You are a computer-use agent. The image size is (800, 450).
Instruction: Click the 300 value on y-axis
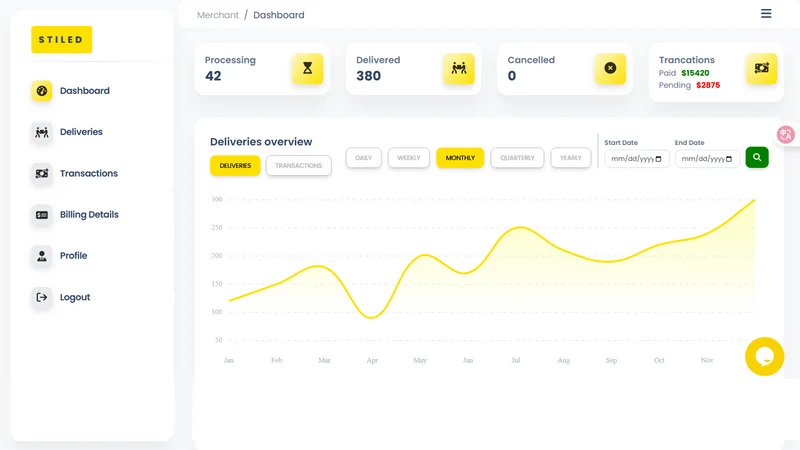217,199
